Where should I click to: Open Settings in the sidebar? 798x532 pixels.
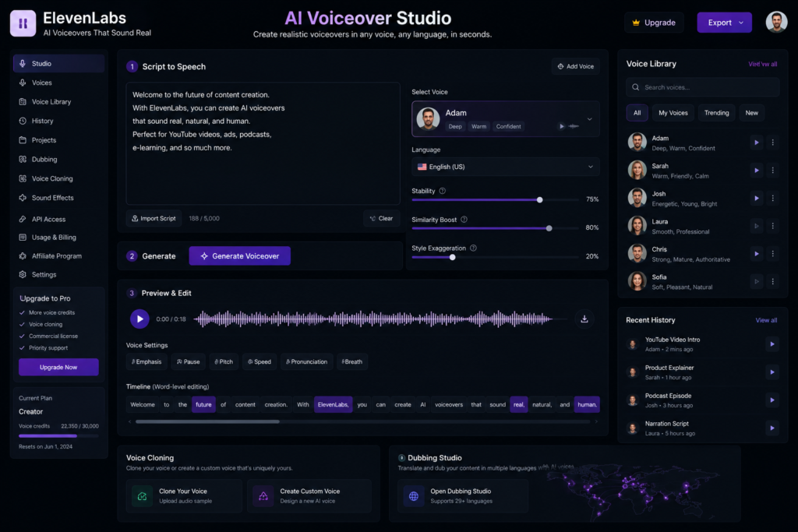[58, 275]
